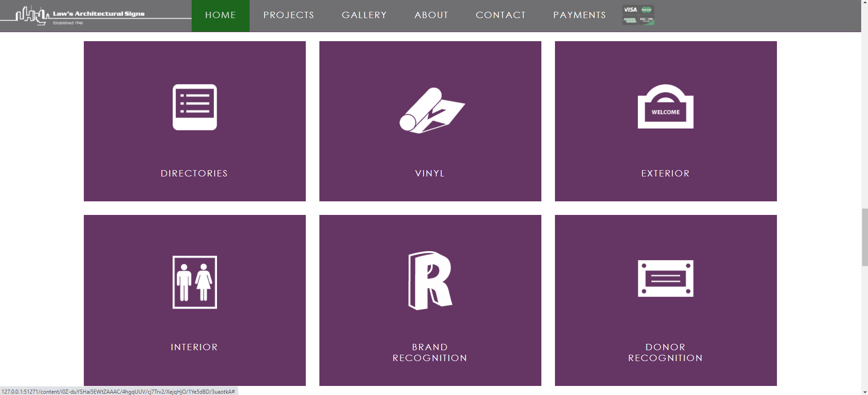This screenshot has width=868, height=395.
Task: Open the BRAND RECOGNITION label link
Action: 430,352
